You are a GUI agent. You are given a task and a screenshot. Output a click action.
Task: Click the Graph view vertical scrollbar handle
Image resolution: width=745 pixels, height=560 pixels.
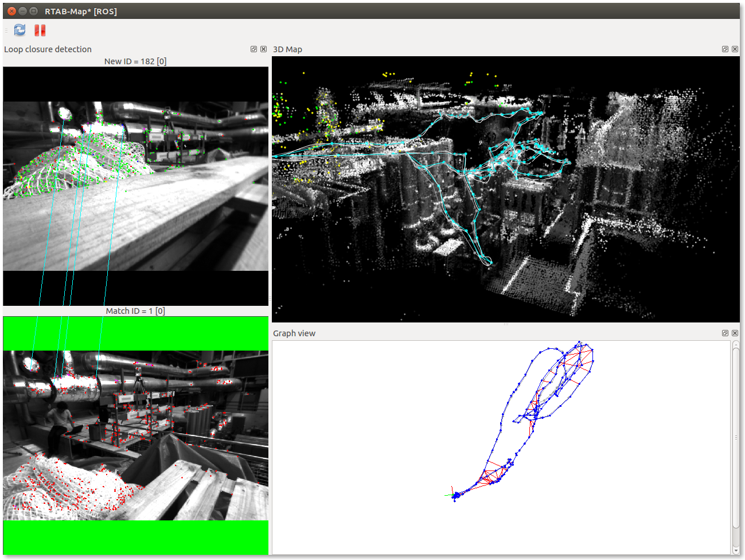point(736,437)
